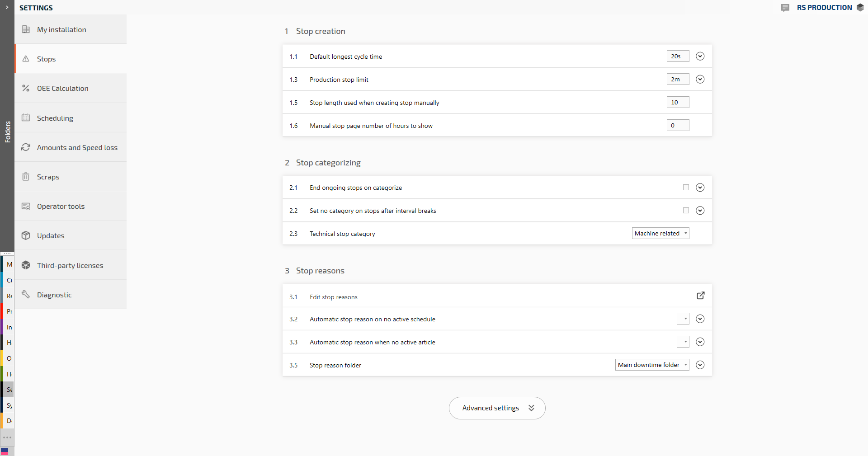Click the Scheduling calendar icon
This screenshot has width=868, height=456.
26,118
